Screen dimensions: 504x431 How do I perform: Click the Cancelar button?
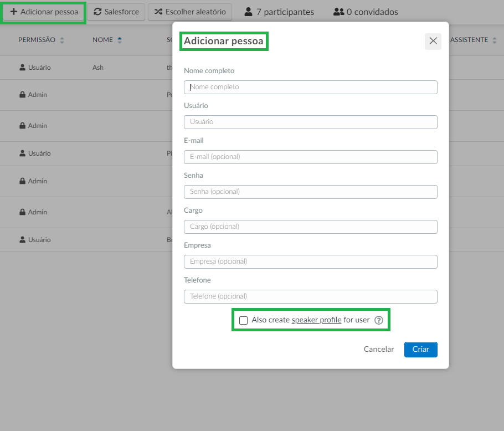(379, 350)
